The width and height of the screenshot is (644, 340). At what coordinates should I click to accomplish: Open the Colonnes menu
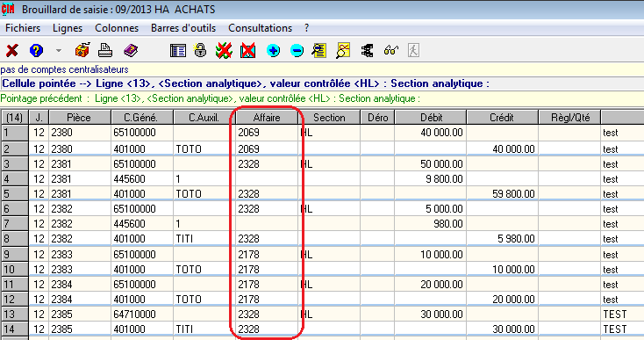[117, 28]
